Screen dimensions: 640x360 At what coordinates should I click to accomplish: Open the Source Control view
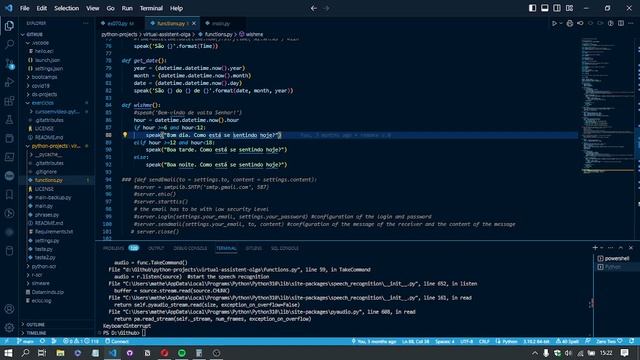tap(9, 63)
